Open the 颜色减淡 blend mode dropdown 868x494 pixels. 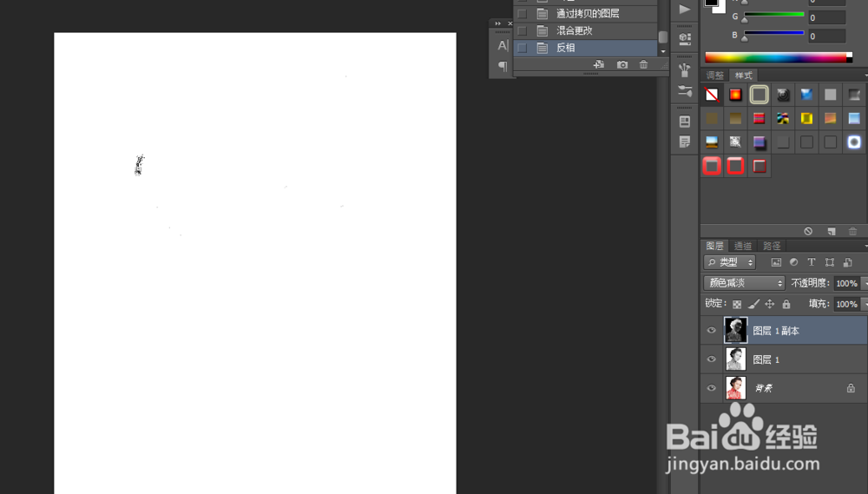[744, 283]
